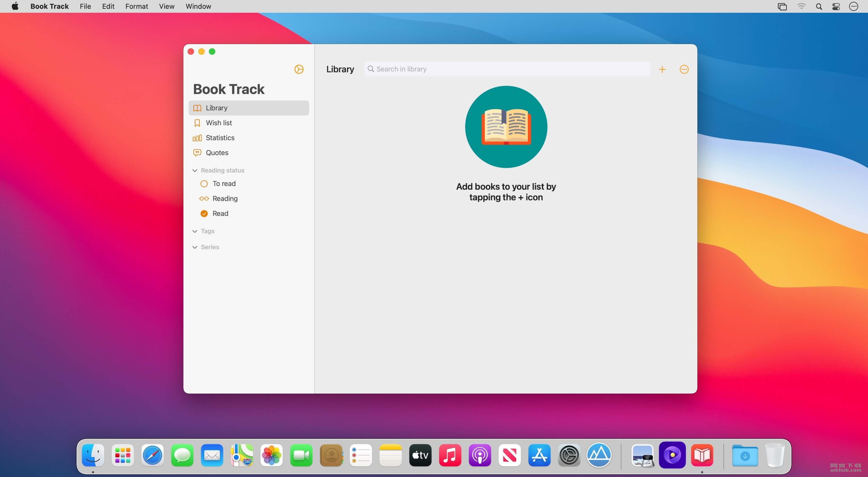Open the File menu
868x477 pixels.
85,6
